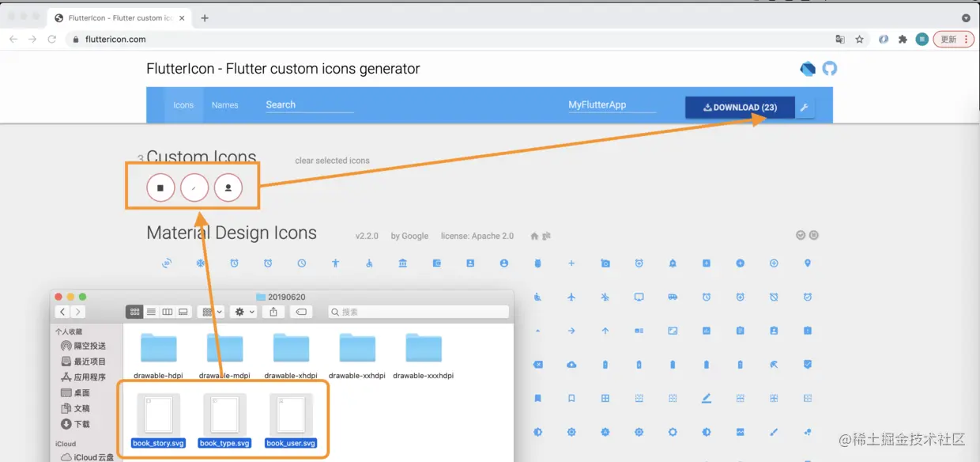The height and width of the screenshot is (462, 980).
Task: Pick the Android bug (adb) icon
Action: [537, 263]
